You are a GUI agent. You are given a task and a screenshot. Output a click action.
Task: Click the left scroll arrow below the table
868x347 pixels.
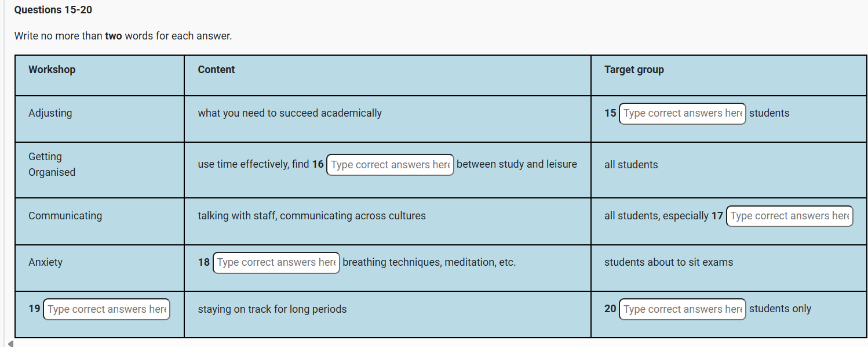[x=10, y=344]
